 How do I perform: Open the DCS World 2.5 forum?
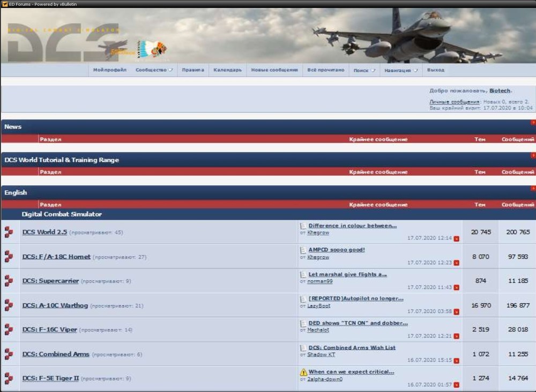(x=44, y=232)
